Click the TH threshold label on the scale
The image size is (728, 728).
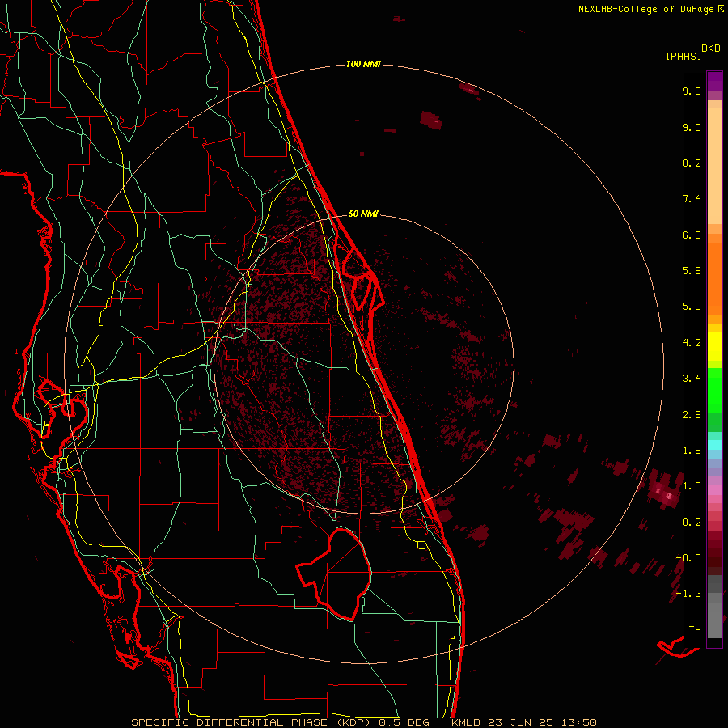[x=695, y=630]
